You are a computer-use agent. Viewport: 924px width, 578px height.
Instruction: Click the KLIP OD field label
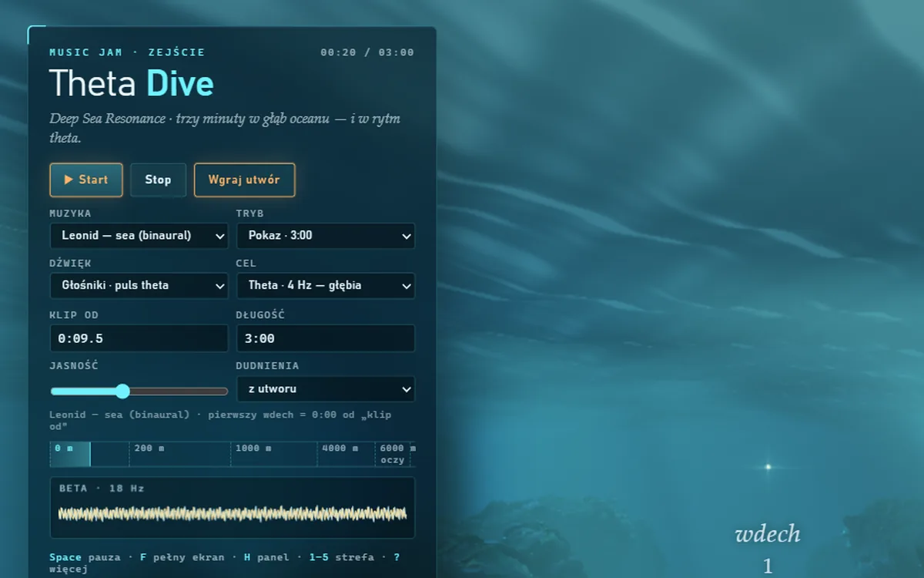74,314
